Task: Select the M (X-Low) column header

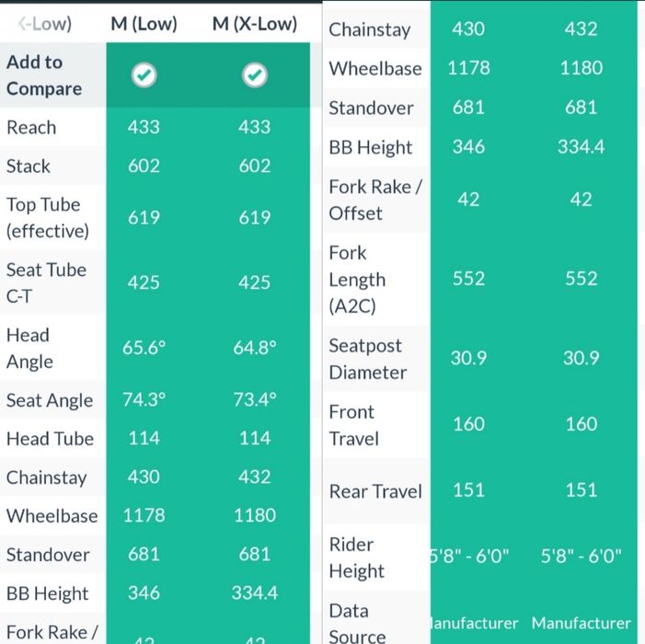Action: coord(255,24)
